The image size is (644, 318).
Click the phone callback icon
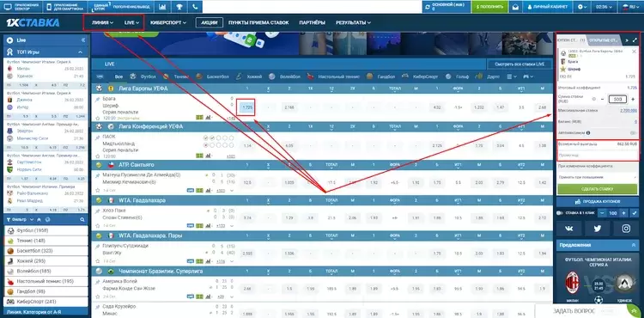pos(195,7)
